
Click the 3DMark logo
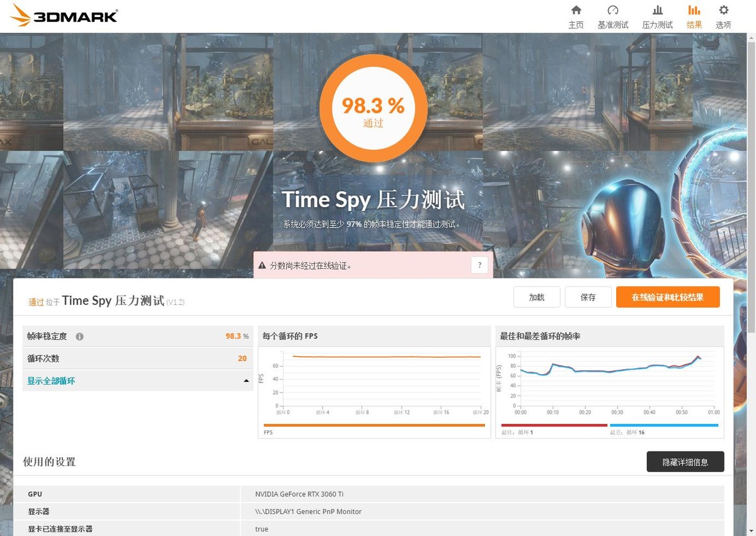tap(62, 16)
